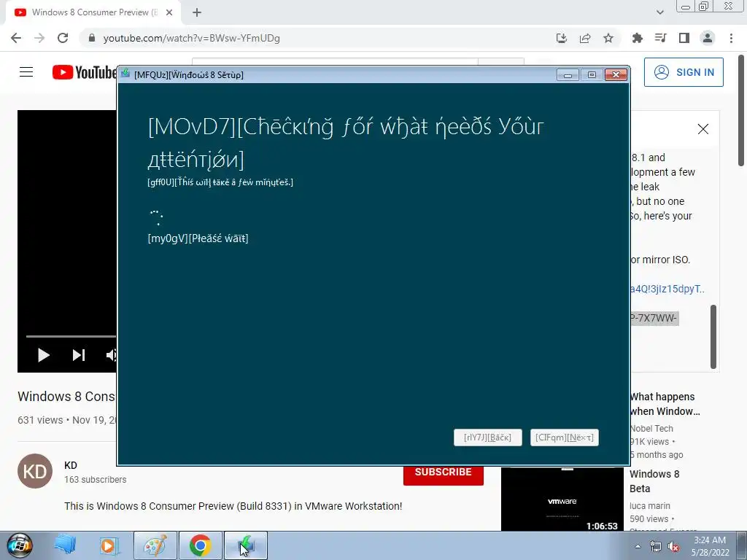This screenshot has width=747, height=560.
Task: Select the Windows 8 Consumer Preview tab
Action: tap(93, 13)
